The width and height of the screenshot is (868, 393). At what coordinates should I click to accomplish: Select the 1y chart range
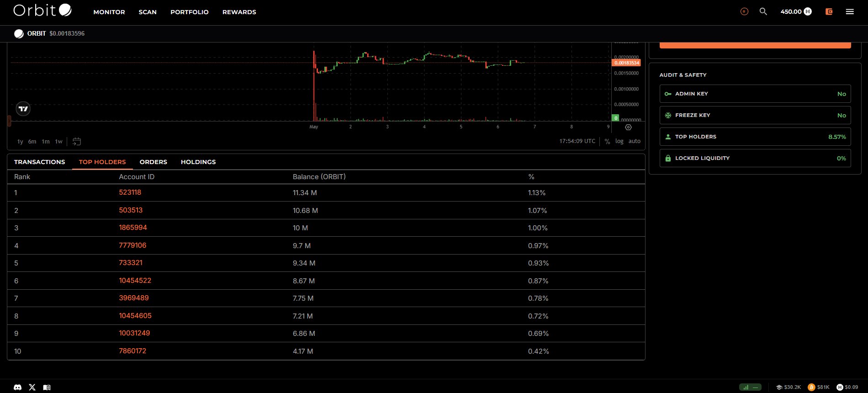20,142
